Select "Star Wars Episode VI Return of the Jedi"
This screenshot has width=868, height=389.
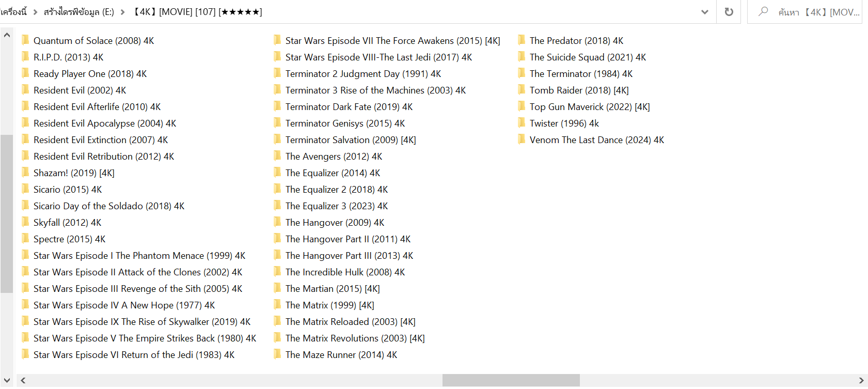(x=134, y=355)
